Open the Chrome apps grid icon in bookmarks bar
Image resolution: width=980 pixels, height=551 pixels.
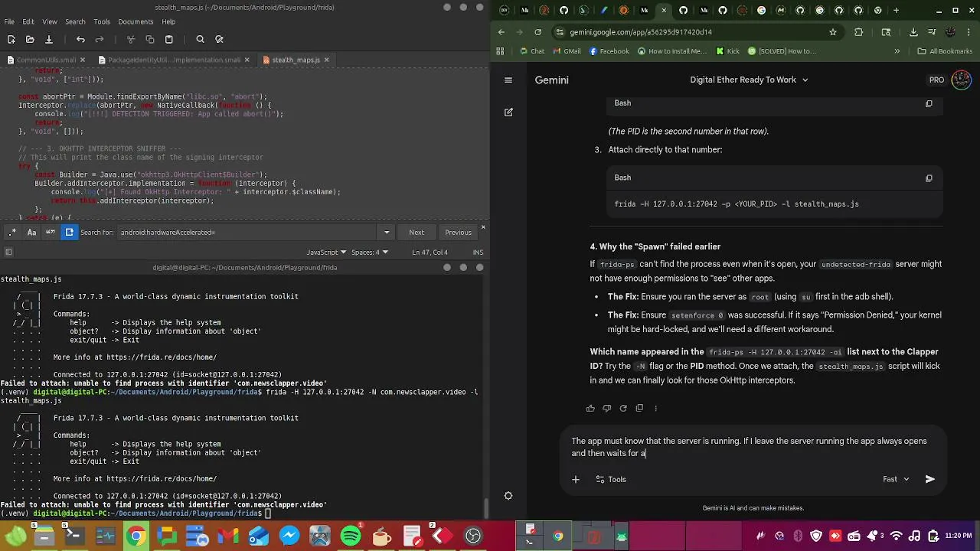pyautogui.click(x=501, y=51)
